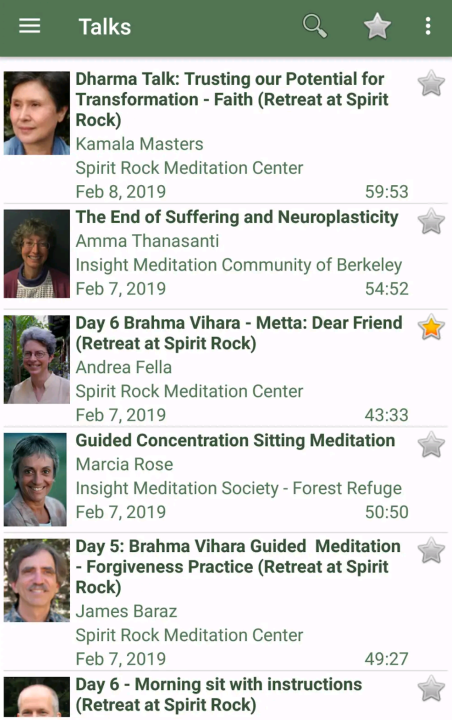
Task: Open Guided Concentration Sitting Meditation title
Action: (235, 440)
